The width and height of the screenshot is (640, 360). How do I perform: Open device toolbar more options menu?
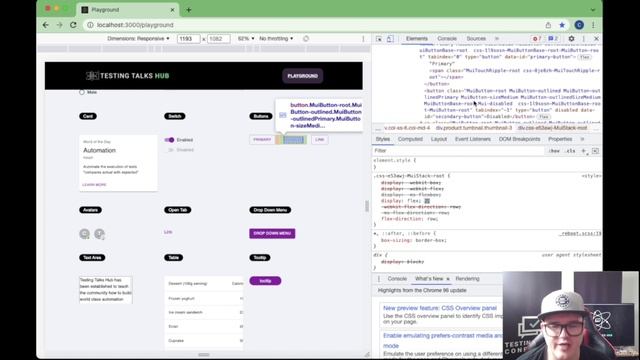tap(363, 39)
